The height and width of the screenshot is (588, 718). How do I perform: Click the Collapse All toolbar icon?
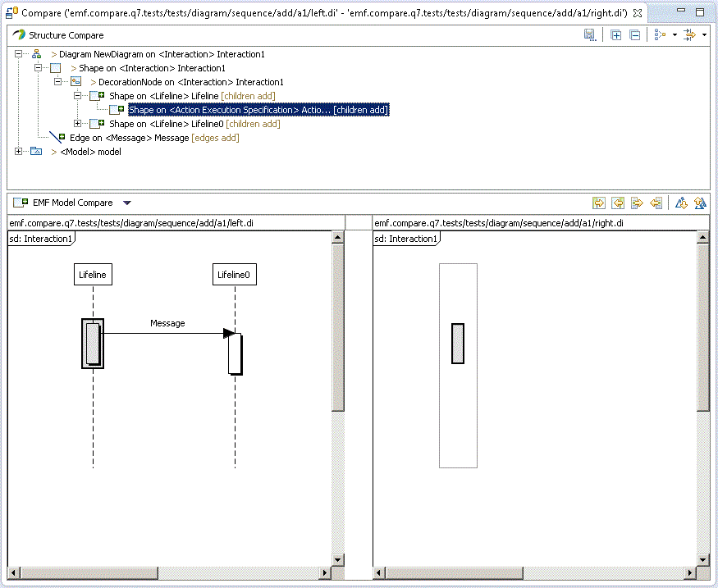[635, 35]
